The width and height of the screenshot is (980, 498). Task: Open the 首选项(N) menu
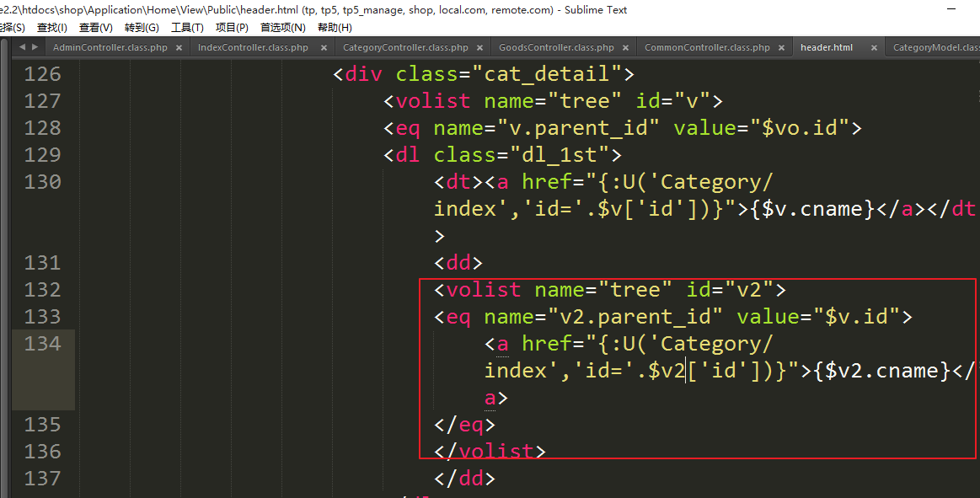click(282, 28)
